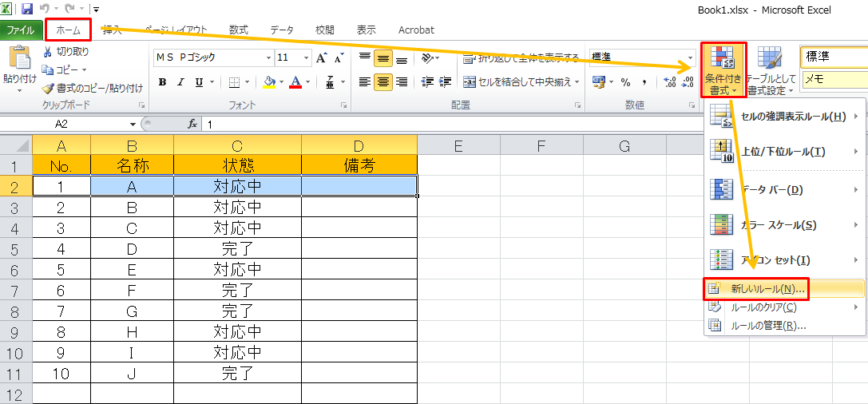Apply comma style number format

[x=644, y=82]
